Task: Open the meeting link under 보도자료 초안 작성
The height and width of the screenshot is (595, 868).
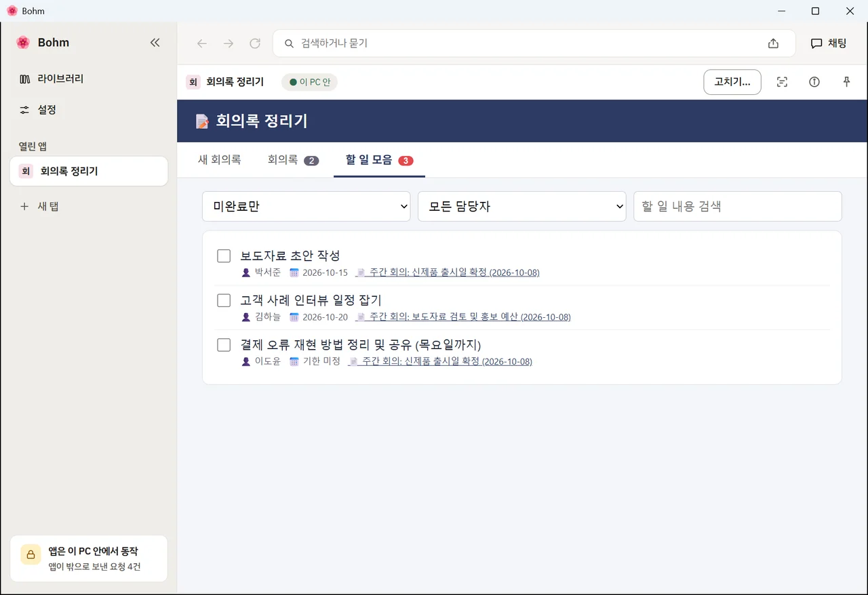Action: pos(448,273)
